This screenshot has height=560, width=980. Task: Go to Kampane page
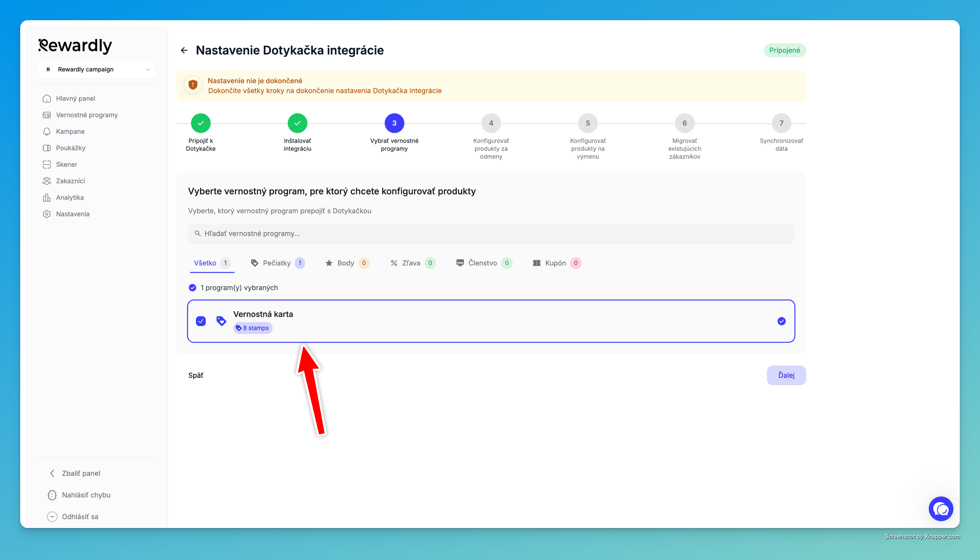pyautogui.click(x=70, y=132)
